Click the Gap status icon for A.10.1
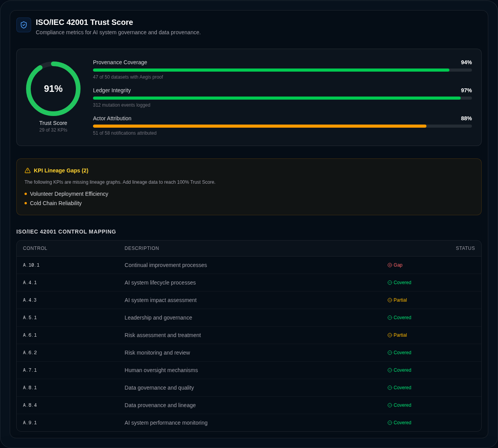The width and height of the screenshot is (498, 448). coord(389,265)
